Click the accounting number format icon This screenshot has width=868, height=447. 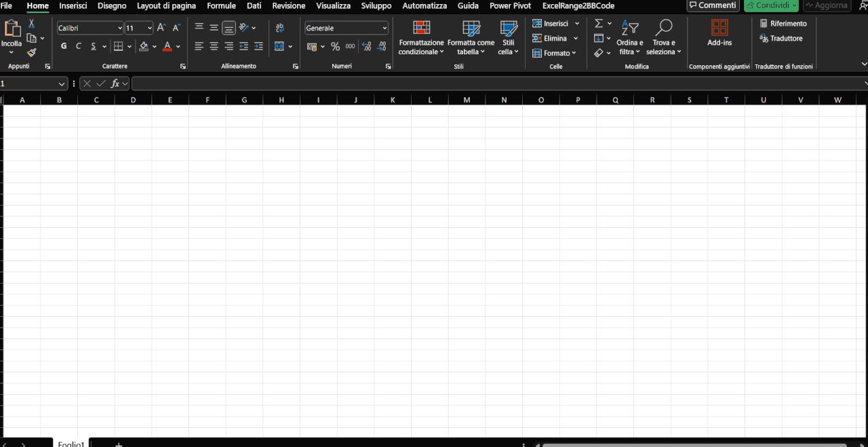312,46
